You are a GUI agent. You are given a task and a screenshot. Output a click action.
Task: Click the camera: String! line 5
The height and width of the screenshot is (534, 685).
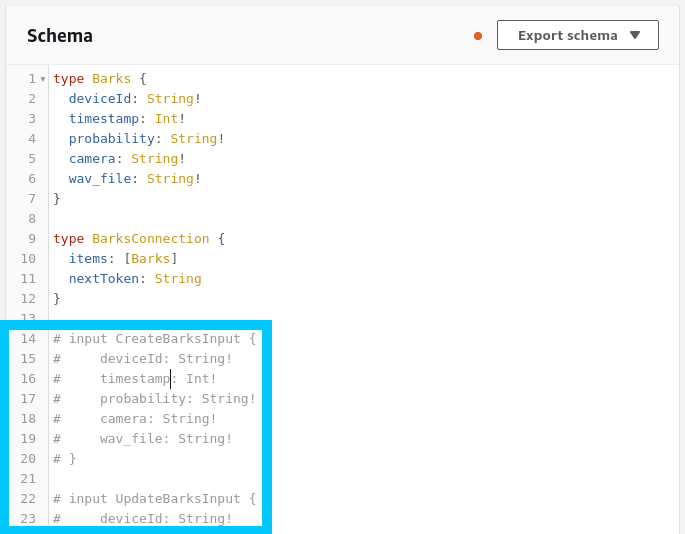click(127, 158)
